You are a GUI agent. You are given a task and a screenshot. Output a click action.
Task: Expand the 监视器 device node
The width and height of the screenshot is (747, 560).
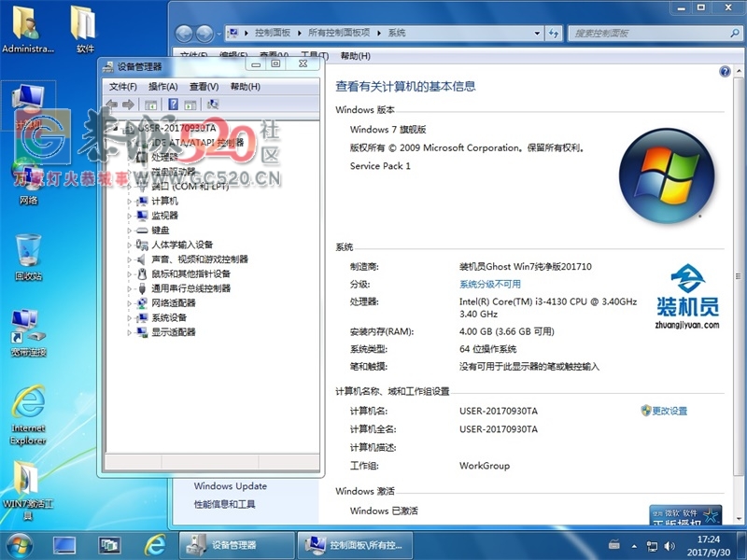point(129,216)
